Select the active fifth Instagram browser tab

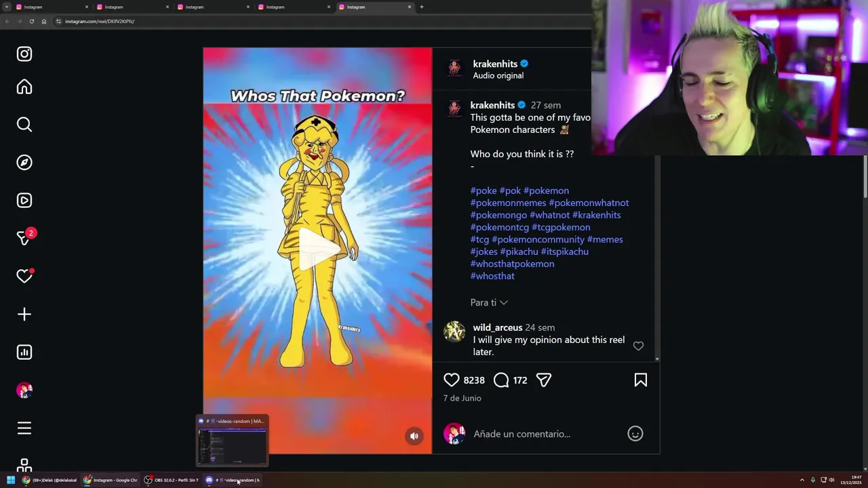tap(376, 7)
